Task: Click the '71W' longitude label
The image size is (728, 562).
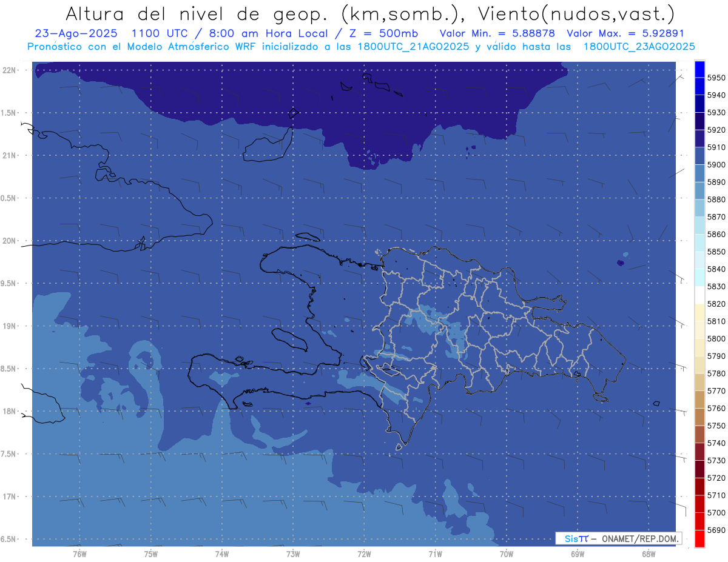Action: pyautogui.click(x=435, y=554)
